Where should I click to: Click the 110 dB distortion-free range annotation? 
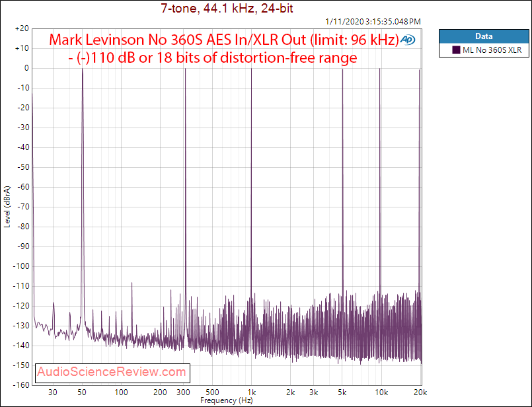click(x=213, y=57)
